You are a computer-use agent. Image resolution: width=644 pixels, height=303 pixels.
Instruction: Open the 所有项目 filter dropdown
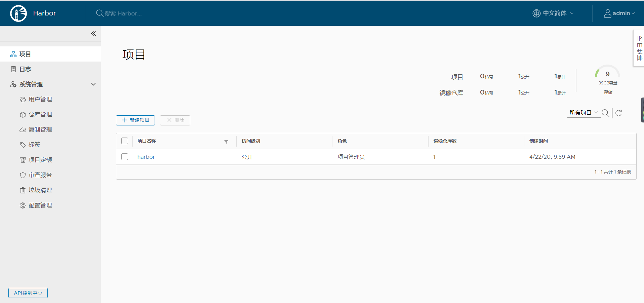click(x=584, y=113)
